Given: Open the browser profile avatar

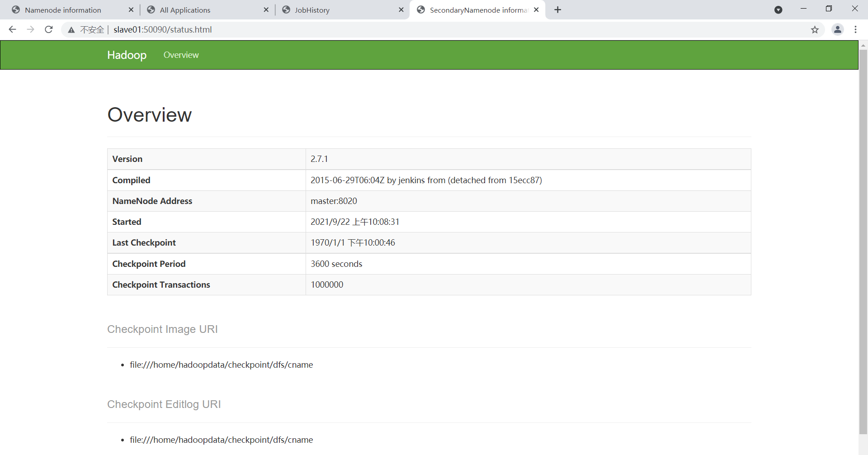Looking at the screenshot, I should click(838, 29).
